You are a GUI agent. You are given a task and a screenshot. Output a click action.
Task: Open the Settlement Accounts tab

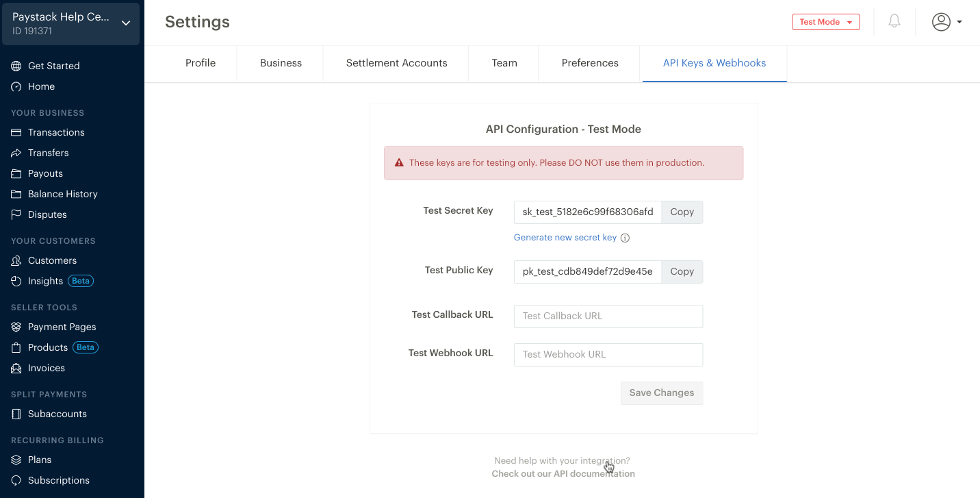click(x=396, y=63)
